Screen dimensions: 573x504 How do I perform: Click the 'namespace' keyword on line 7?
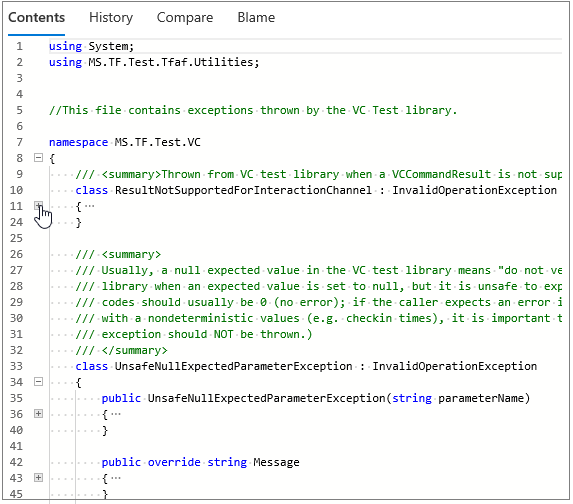point(79,143)
